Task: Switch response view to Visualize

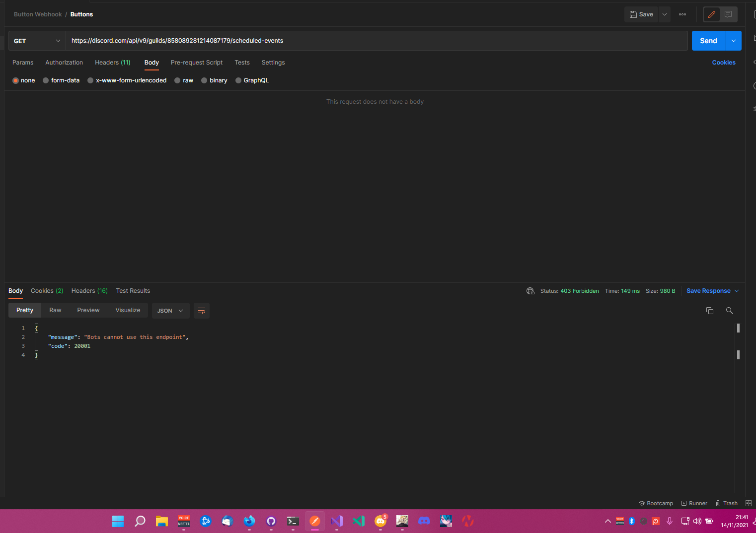Action: [x=128, y=310]
